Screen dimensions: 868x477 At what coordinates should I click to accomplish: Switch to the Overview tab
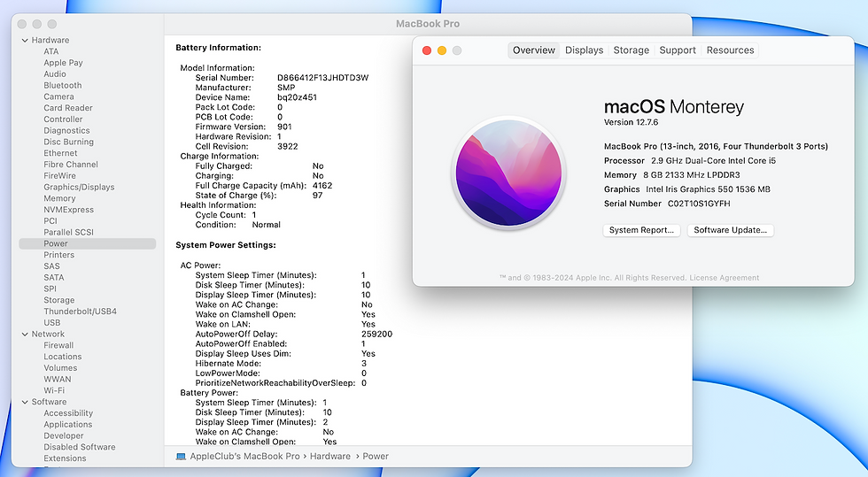533,50
